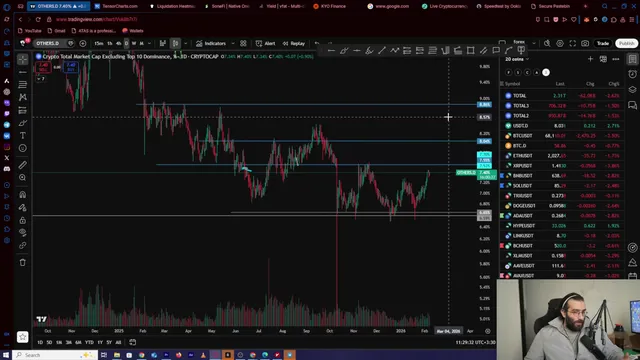
Task: Set 3M date range
Action: tap(69, 342)
